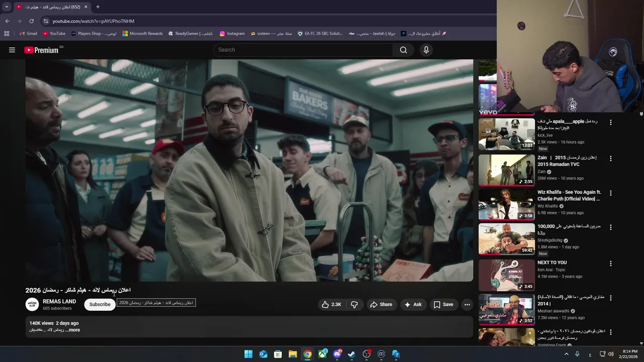The height and width of the screenshot is (362, 644).
Task: Open more actions for the video
Action: pos(467,304)
